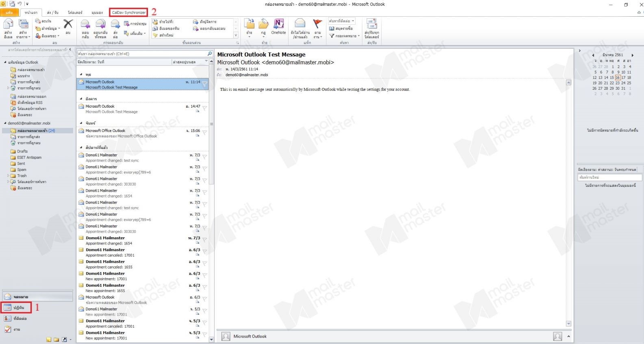The image size is (644, 344).
Task: Choose the ย้ายไปที่: quick step
Action: pos(163,22)
